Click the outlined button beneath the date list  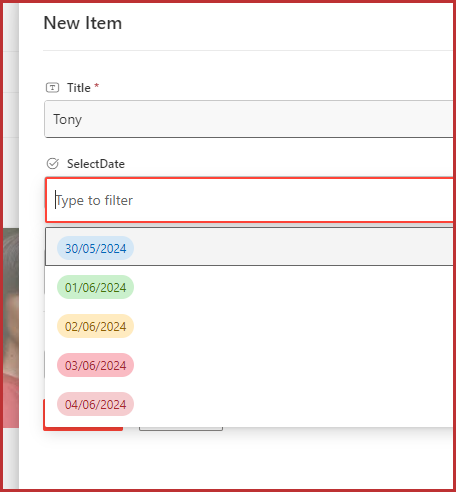pyautogui.click(x=181, y=429)
